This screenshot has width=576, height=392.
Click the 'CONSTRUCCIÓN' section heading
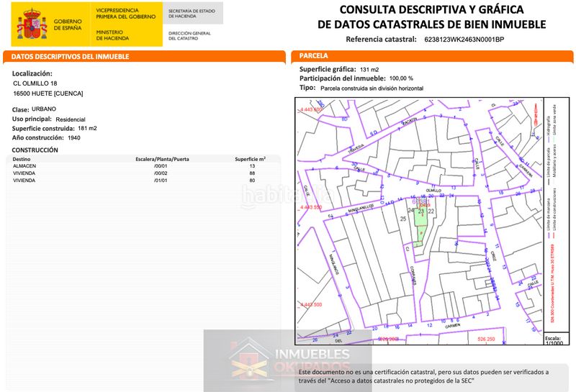coord(35,150)
